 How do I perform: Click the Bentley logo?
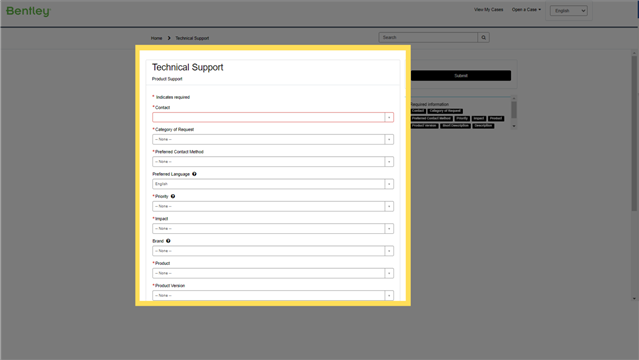point(28,11)
